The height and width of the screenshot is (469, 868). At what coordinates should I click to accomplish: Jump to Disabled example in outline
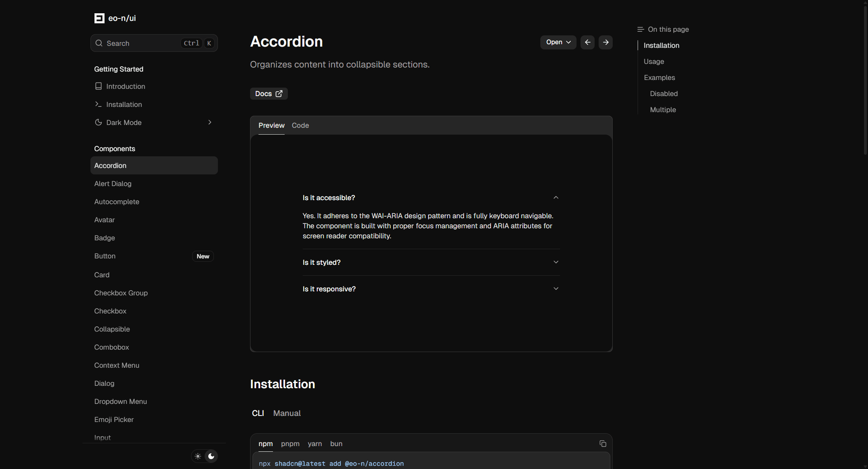tap(664, 94)
